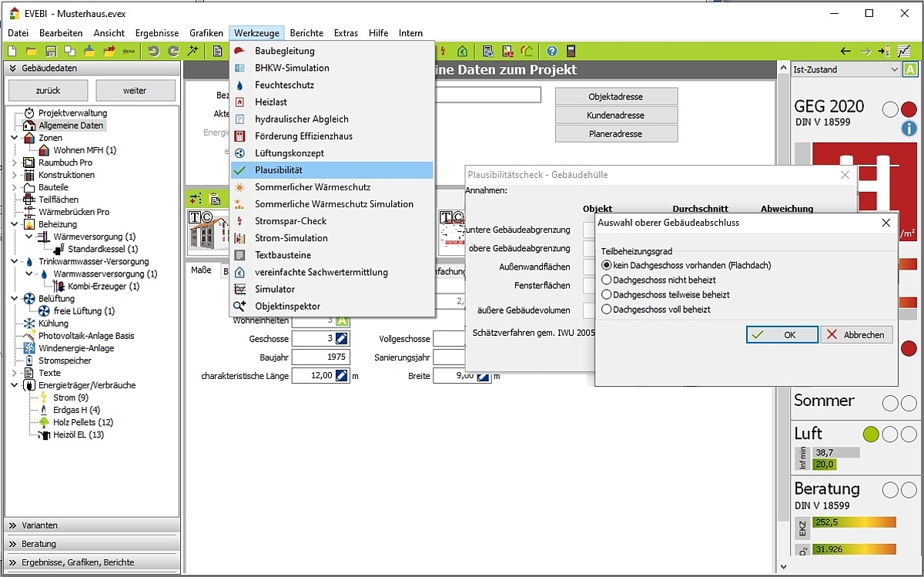The image size is (924, 577).
Task: Expand the Beratung panel section in sidebar
Action: 92,544
